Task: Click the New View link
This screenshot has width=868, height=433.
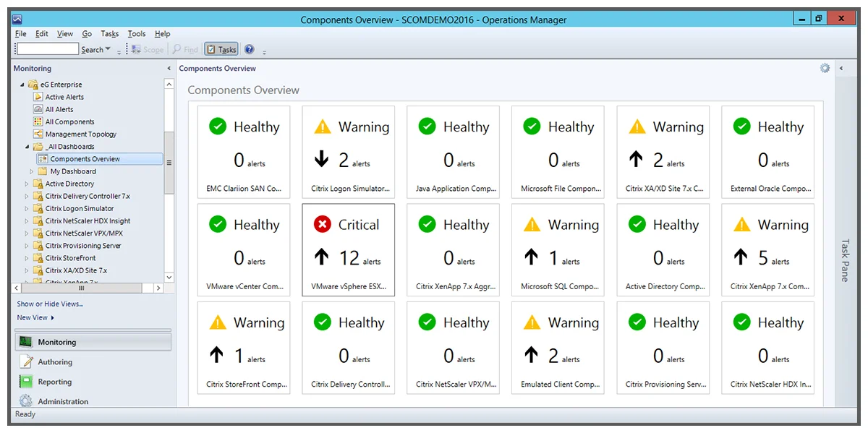Action: tap(33, 317)
